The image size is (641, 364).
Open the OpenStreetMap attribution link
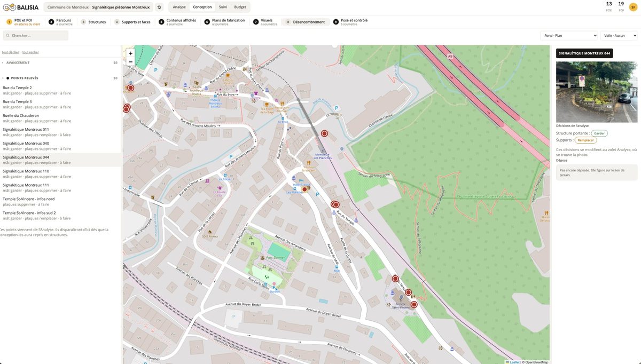point(536,362)
